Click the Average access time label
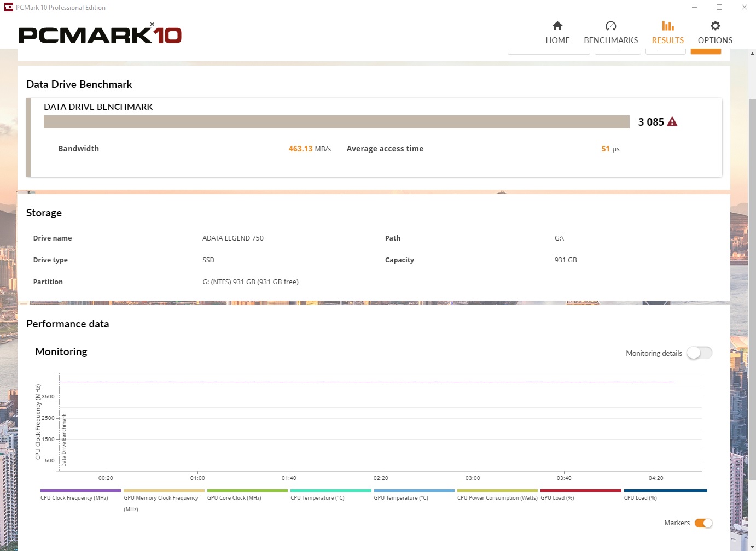 (x=385, y=149)
